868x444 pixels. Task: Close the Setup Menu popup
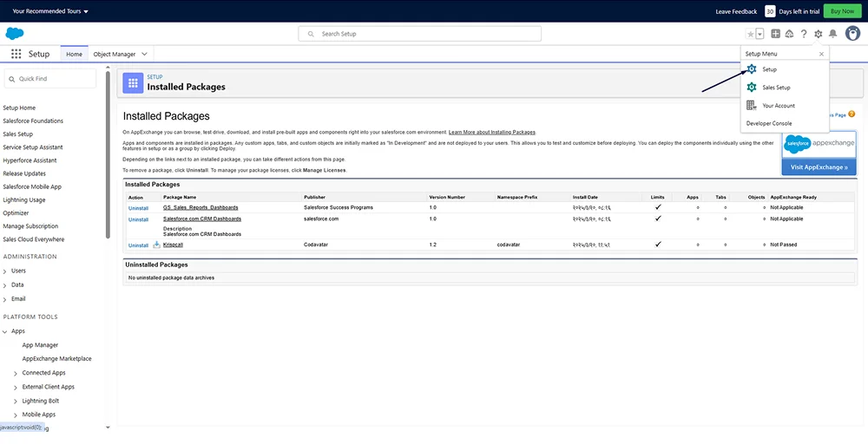[821, 54]
